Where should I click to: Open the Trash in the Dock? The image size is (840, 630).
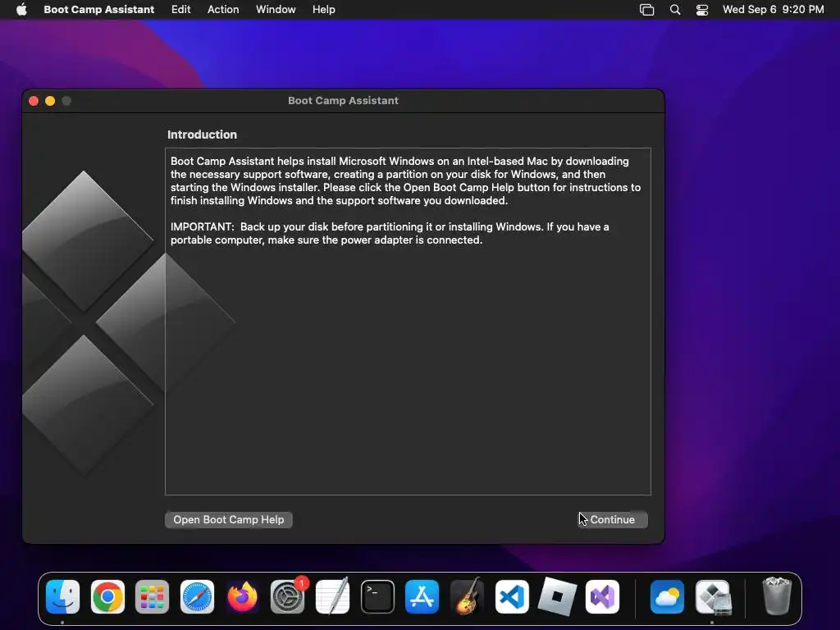pos(776,596)
